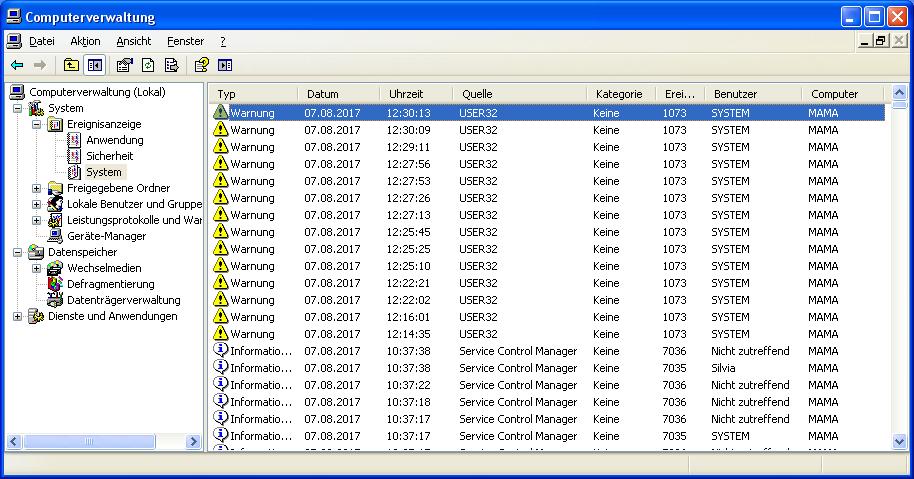Select the warning event at 12:25:45
Image resolution: width=914 pixels, height=479 pixels.
[547, 232]
